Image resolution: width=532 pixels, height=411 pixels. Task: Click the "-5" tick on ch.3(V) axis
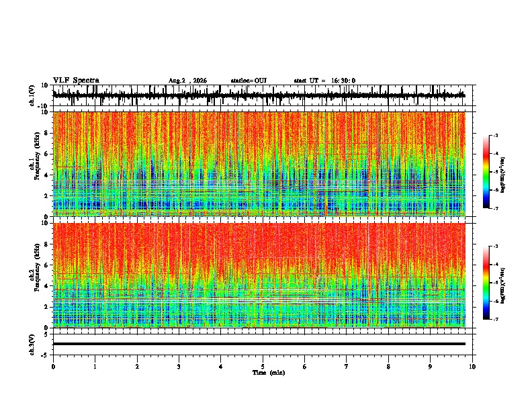coord(46,355)
